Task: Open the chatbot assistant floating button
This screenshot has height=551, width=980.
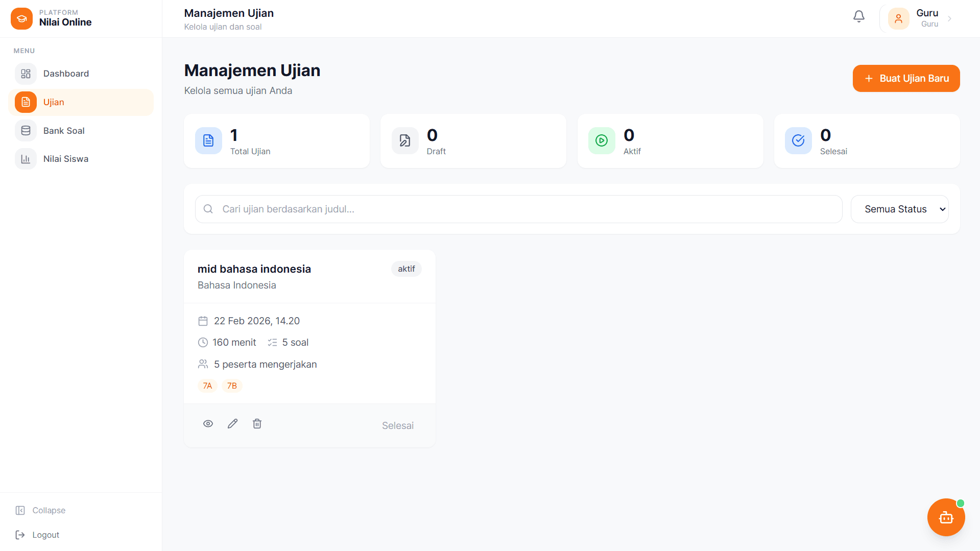Action: (x=945, y=517)
